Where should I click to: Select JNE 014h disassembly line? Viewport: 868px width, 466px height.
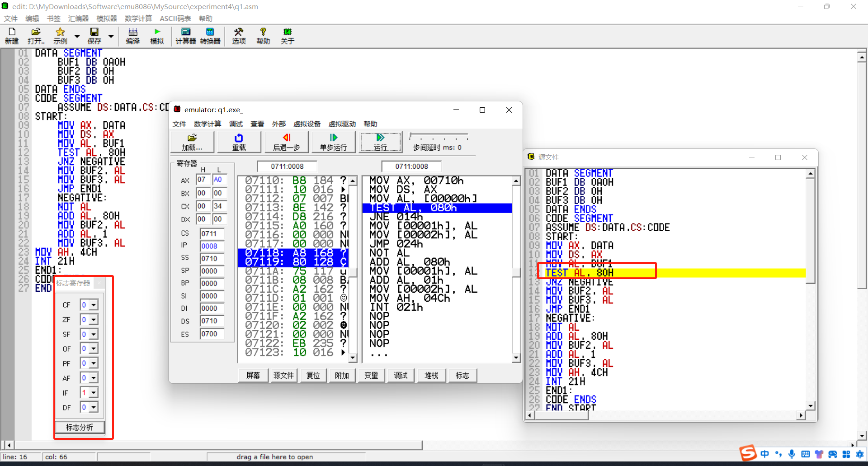pos(437,217)
